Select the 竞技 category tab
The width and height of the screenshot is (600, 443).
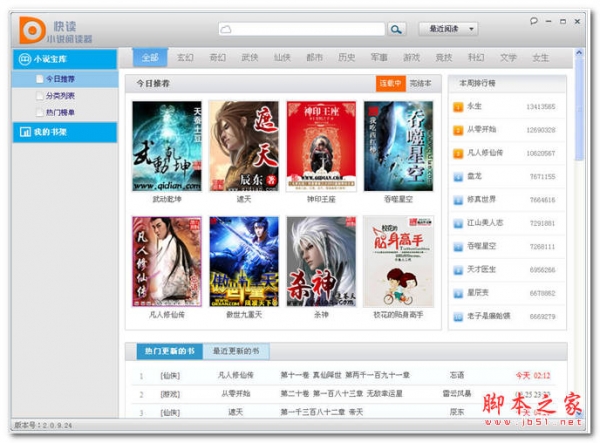(444, 58)
